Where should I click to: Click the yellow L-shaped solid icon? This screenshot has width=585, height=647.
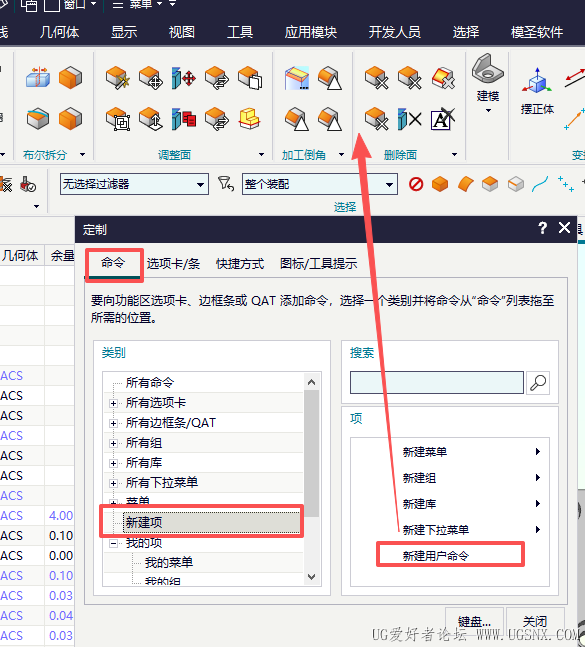click(249, 119)
